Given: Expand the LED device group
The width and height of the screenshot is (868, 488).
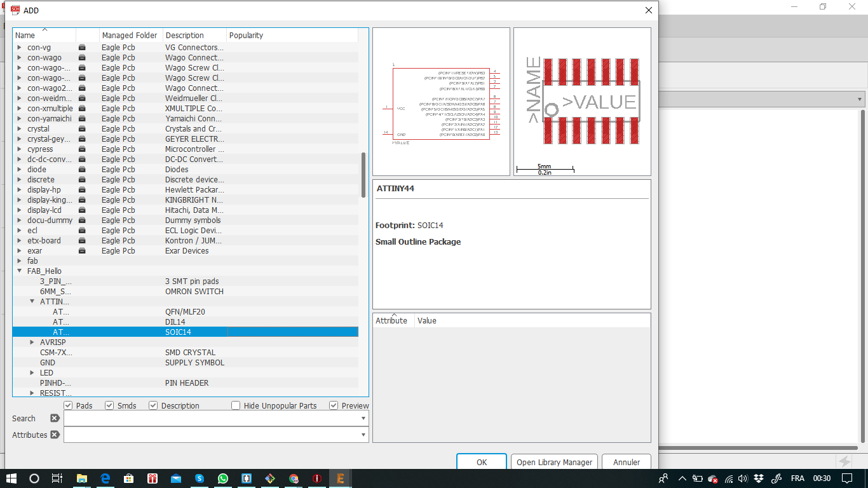Looking at the screenshot, I should pos(32,373).
